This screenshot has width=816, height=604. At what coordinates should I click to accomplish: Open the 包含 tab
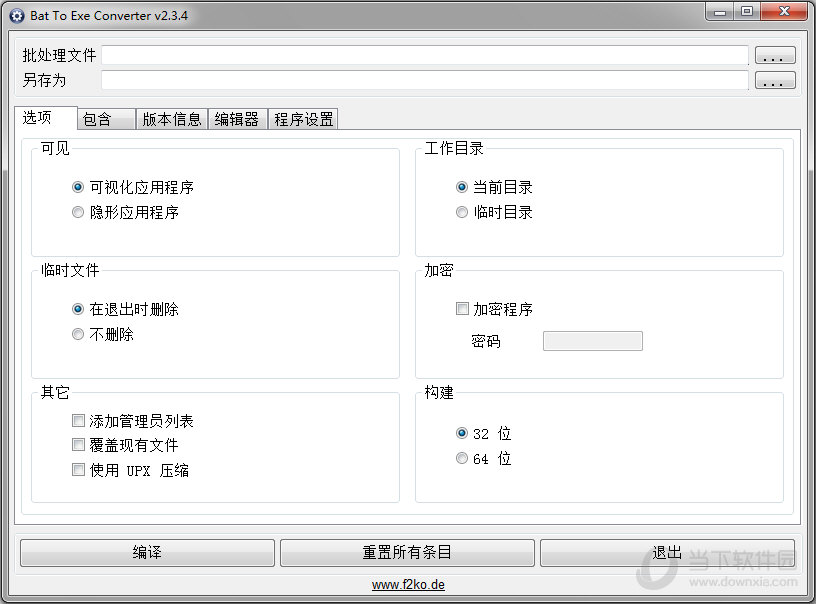(107, 119)
